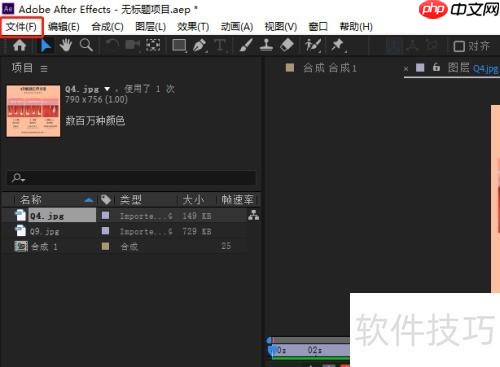This screenshot has width=500, height=367.
Task: Click the purple swatch on 图层 Q4.jpg tab
Action: pyautogui.click(x=420, y=68)
